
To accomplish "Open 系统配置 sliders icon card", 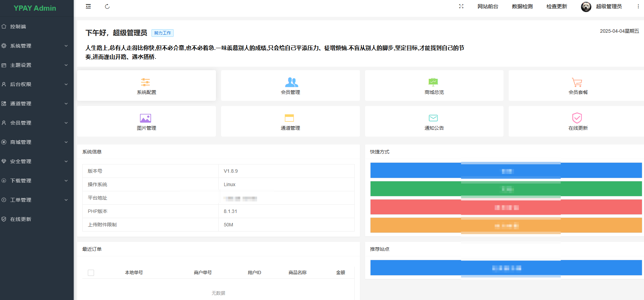I will click(x=146, y=86).
